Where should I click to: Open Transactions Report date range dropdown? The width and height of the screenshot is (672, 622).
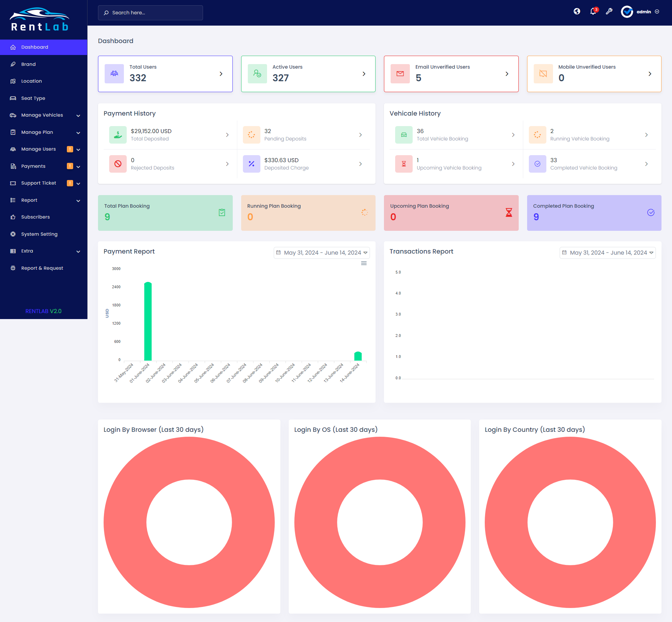[608, 253]
